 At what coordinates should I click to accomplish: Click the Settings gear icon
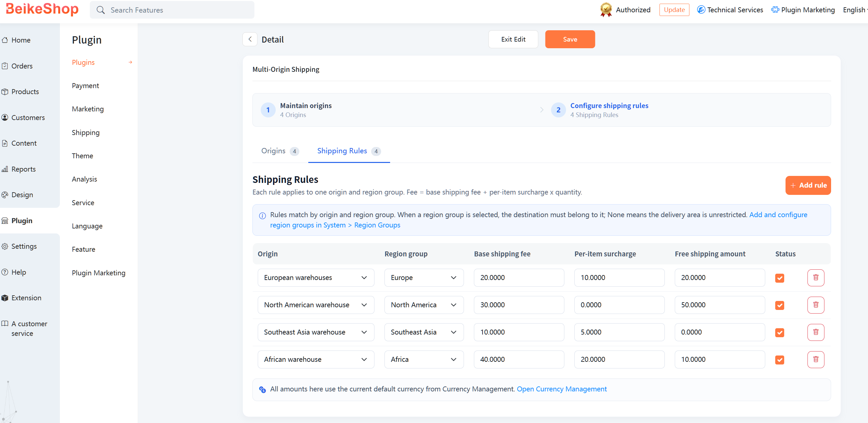[x=5, y=246]
